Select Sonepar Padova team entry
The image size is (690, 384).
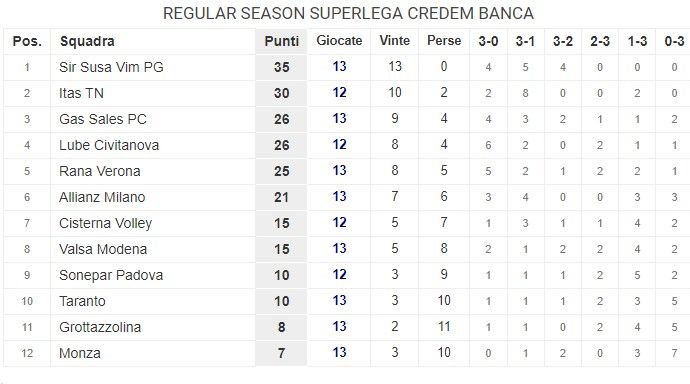pos(111,275)
